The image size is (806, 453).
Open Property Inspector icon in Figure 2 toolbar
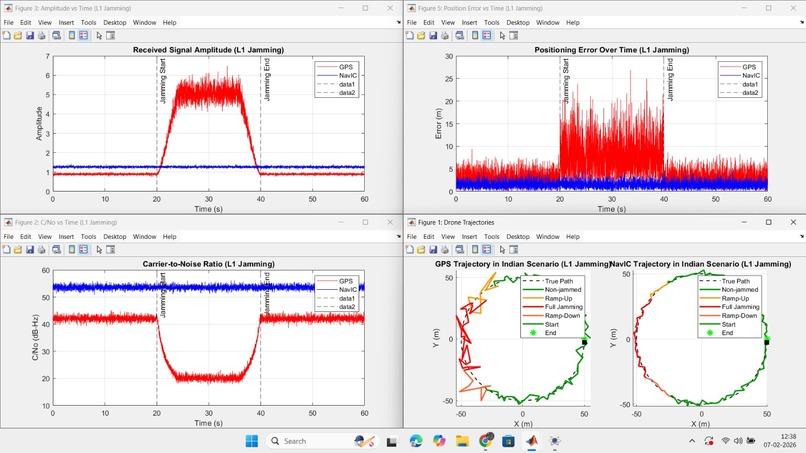[111, 249]
